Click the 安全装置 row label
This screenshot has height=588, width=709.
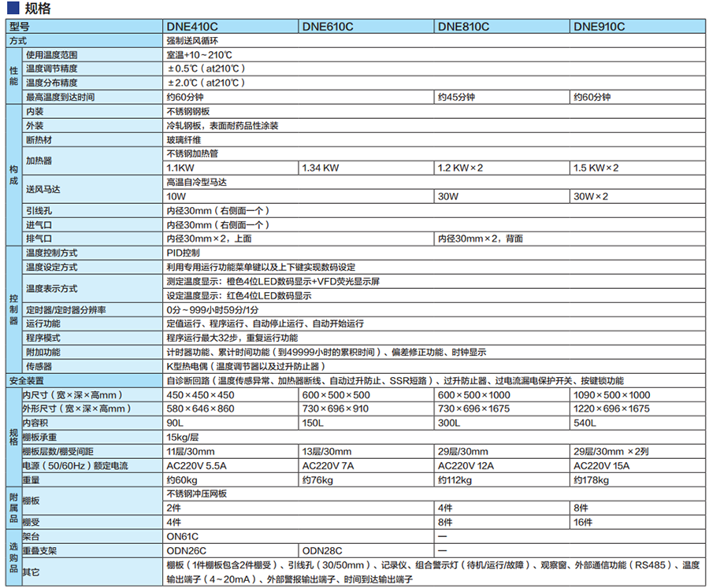[30, 380]
